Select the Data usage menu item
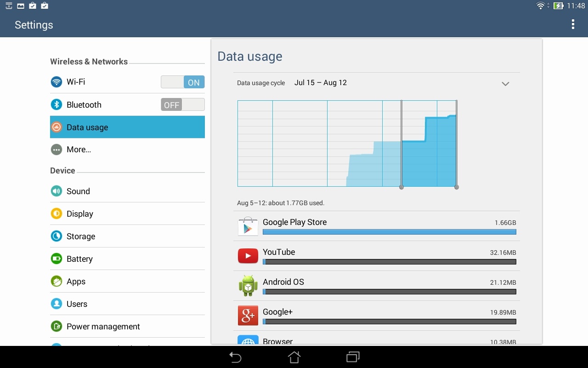The image size is (588, 368). 127,127
